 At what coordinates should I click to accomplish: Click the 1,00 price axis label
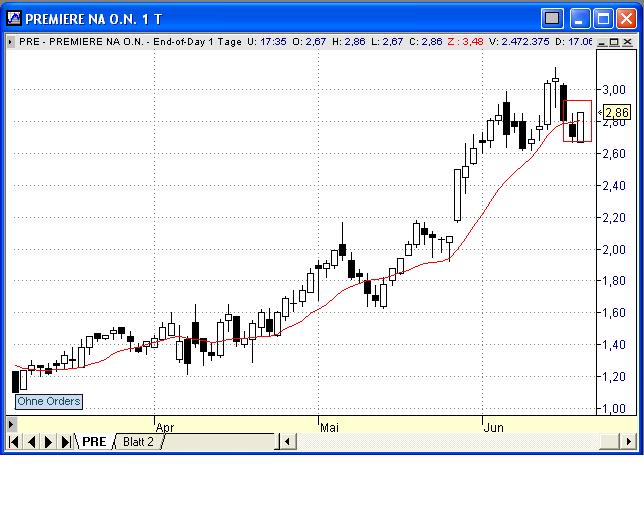(x=614, y=409)
